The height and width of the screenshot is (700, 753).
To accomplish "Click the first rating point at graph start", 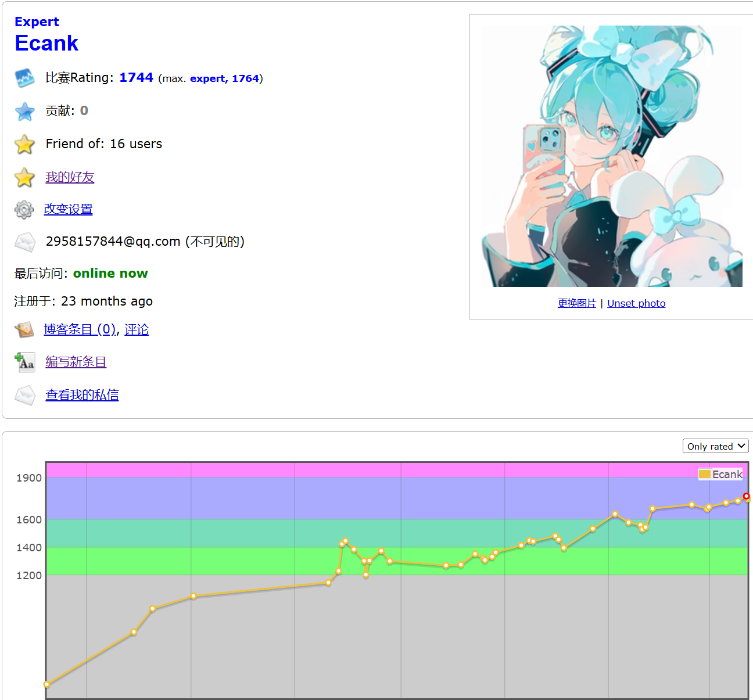I will tap(47, 684).
